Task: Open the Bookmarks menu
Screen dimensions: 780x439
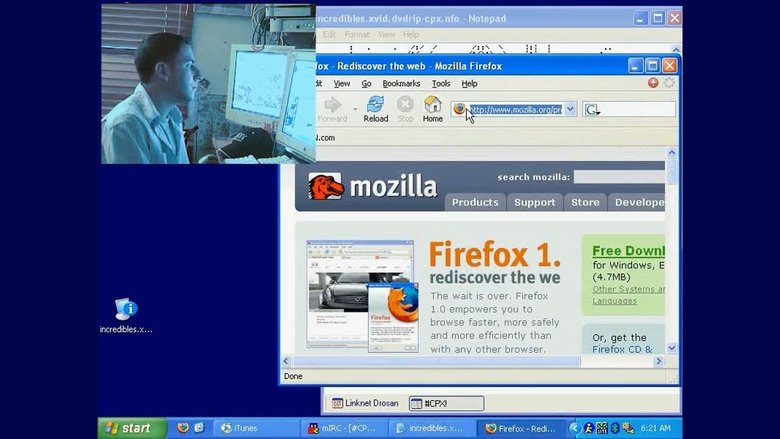Action: click(x=401, y=84)
